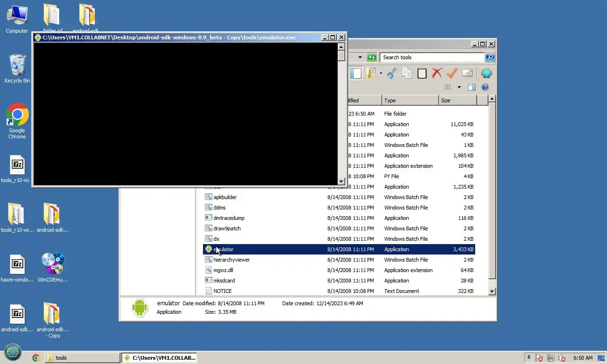Click the Action Center flag tray icon

click(539, 358)
